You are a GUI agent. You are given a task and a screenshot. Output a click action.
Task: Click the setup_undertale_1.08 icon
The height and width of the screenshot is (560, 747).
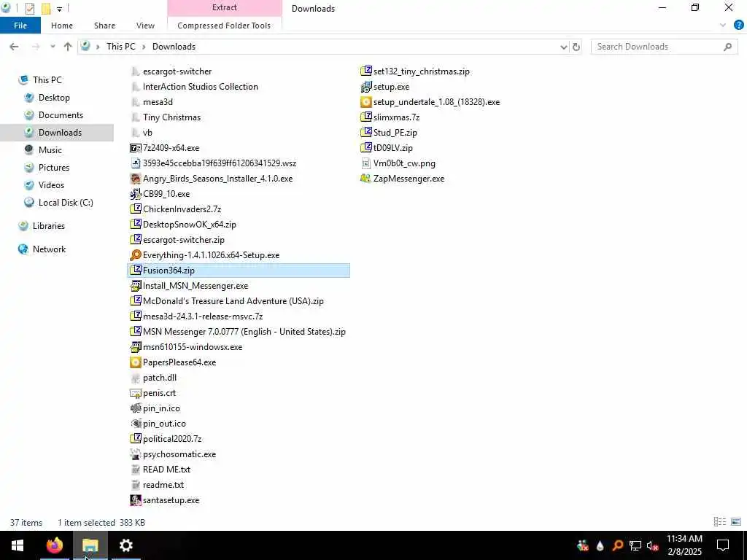click(366, 102)
